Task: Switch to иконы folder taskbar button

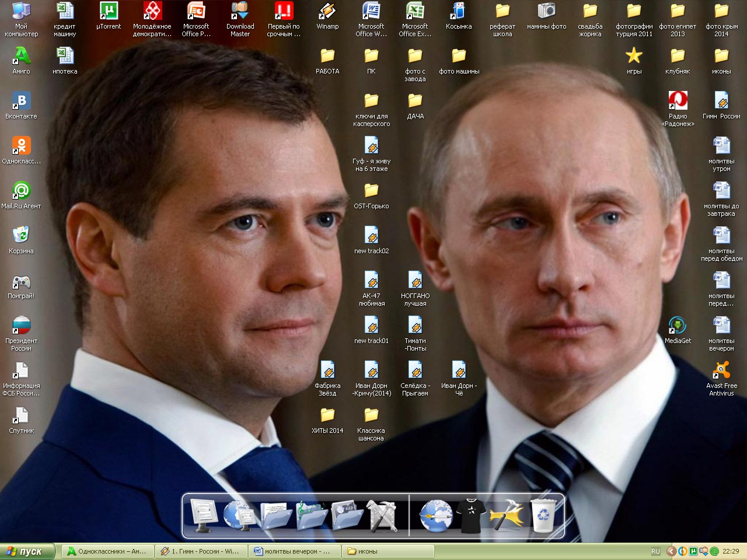Action: click(x=388, y=551)
